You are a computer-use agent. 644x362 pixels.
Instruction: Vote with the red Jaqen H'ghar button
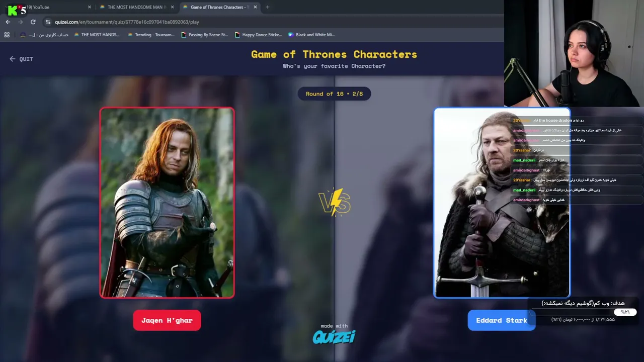point(167,320)
